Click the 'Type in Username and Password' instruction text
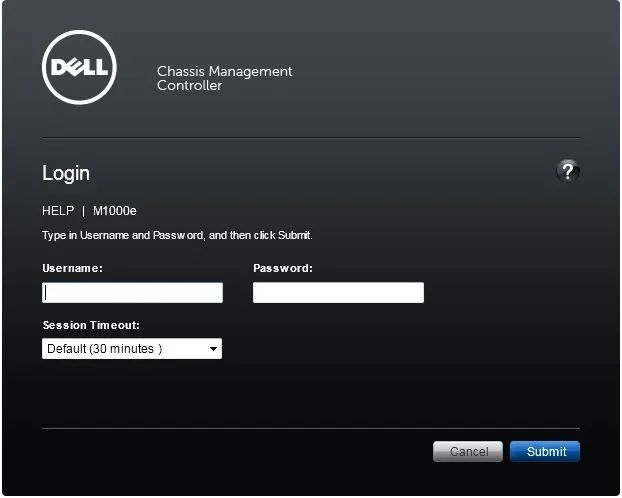 [x=177, y=235]
